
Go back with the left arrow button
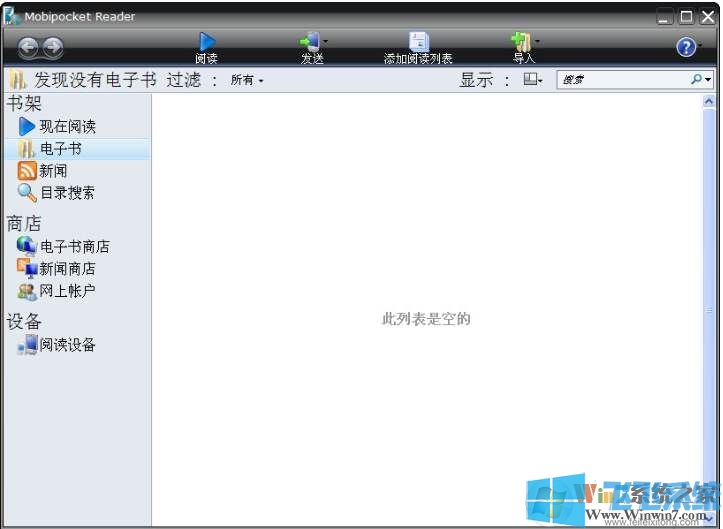coord(28,47)
